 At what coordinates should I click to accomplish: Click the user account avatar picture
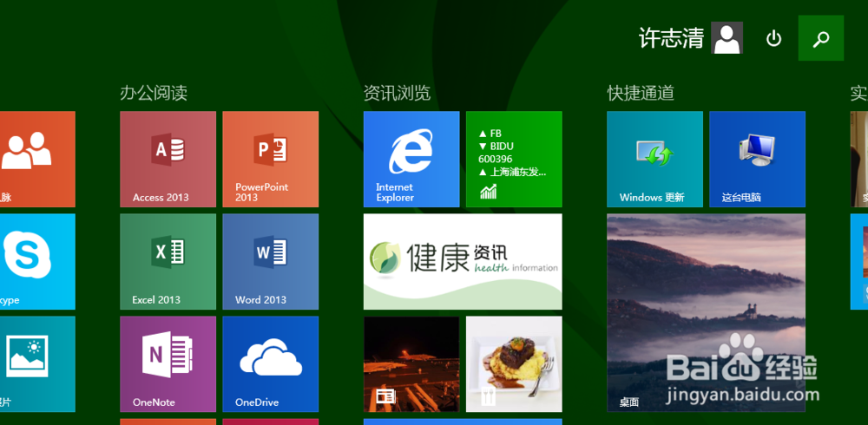coord(727,38)
